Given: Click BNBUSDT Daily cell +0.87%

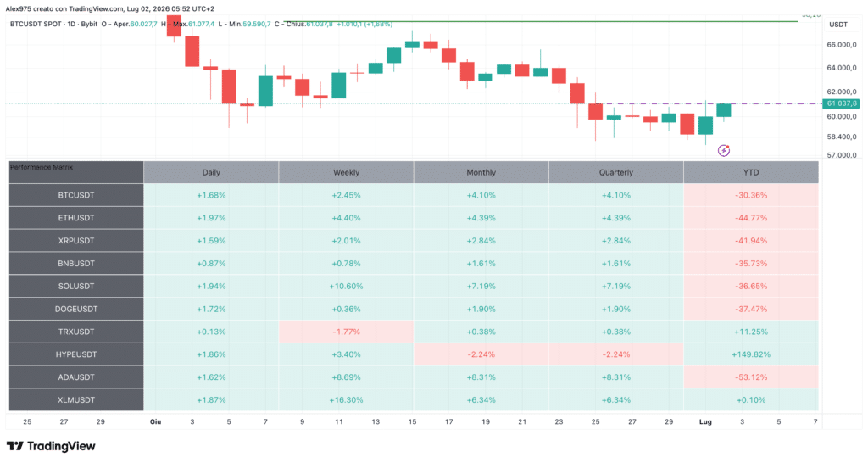Looking at the screenshot, I should point(211,263).
